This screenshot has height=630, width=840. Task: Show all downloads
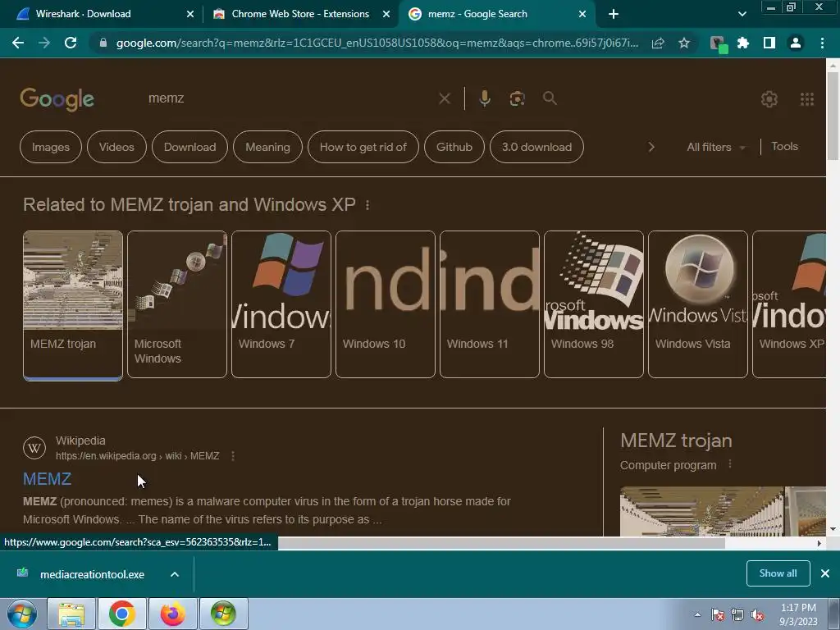[x=778, y=573]
